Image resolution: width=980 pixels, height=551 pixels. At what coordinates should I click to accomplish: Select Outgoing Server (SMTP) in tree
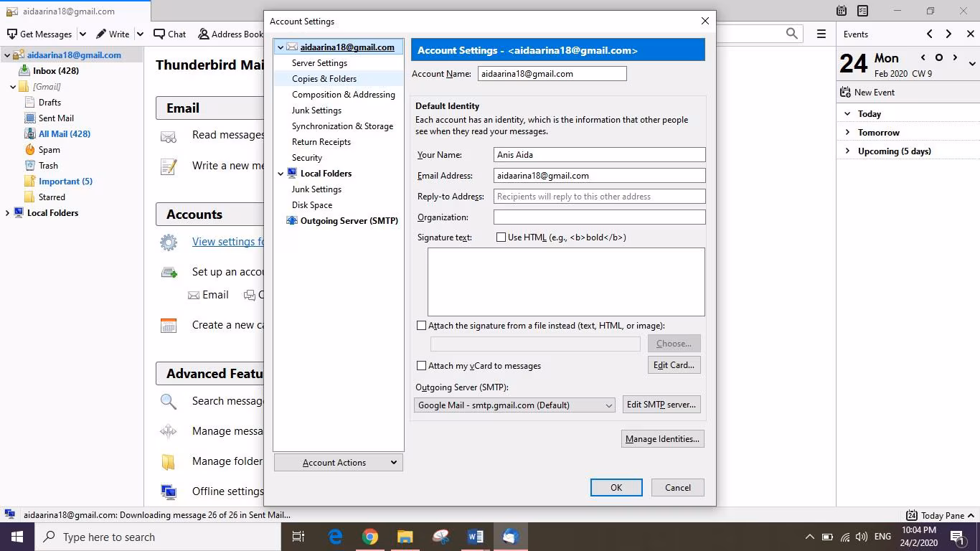(x=349, y=221)
